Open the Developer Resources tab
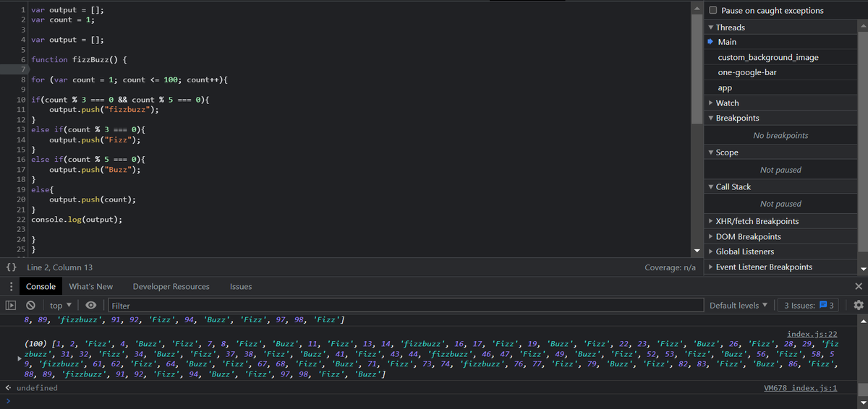This screenshot has width=868, height=409. 171,287
